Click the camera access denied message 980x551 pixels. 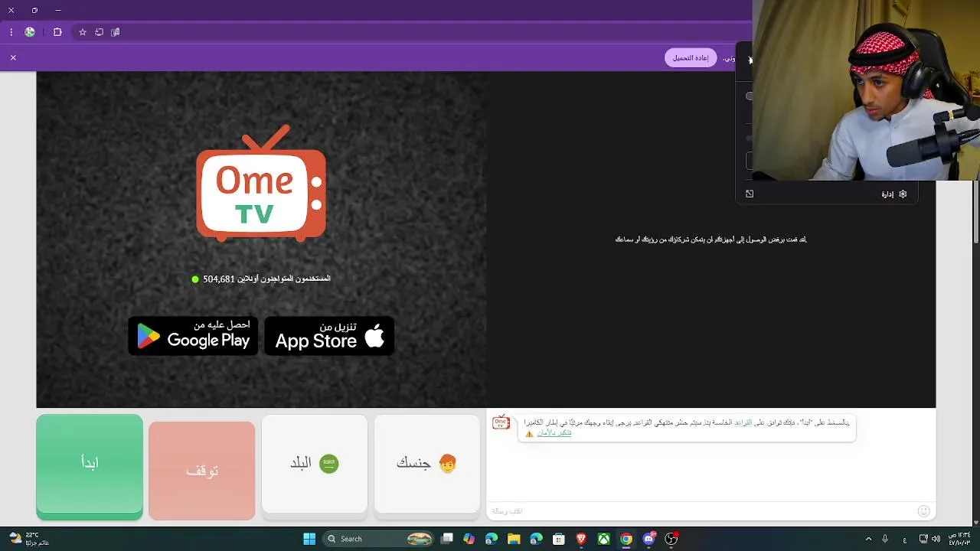pos(711,240)
